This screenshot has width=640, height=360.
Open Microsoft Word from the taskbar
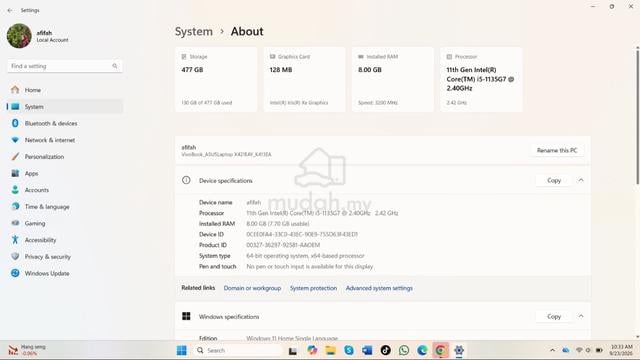[x=367, y=350]
